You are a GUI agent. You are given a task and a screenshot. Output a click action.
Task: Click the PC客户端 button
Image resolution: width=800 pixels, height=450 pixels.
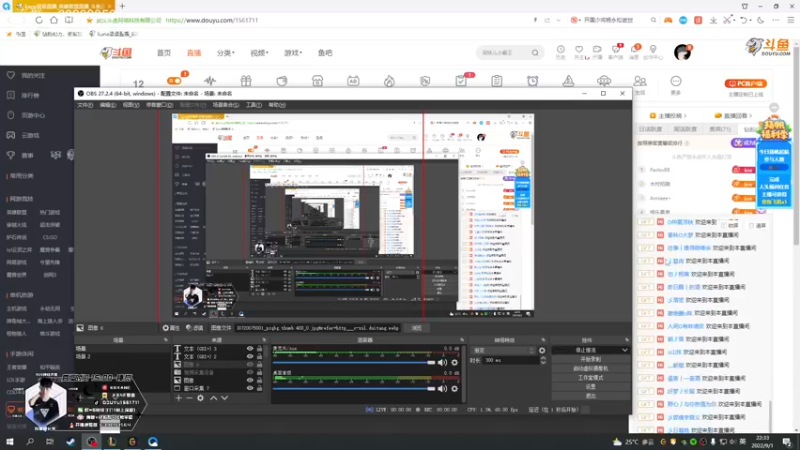tap(745, 84)
